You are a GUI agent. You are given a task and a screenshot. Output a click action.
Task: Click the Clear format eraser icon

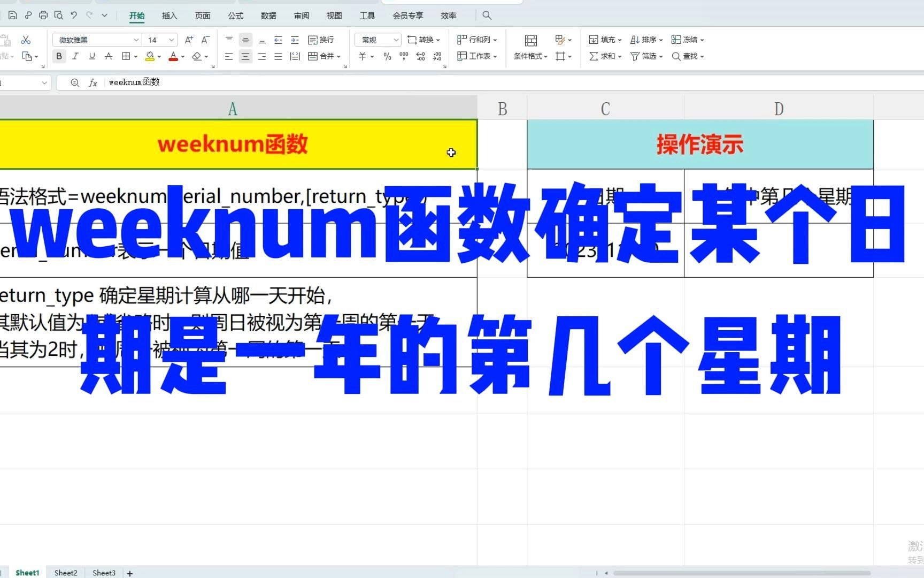[197, 56]
